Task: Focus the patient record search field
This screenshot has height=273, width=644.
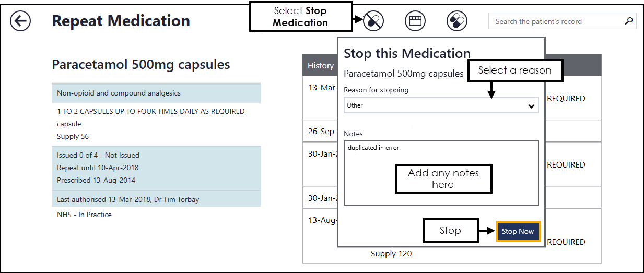Action: coord(554,21)
